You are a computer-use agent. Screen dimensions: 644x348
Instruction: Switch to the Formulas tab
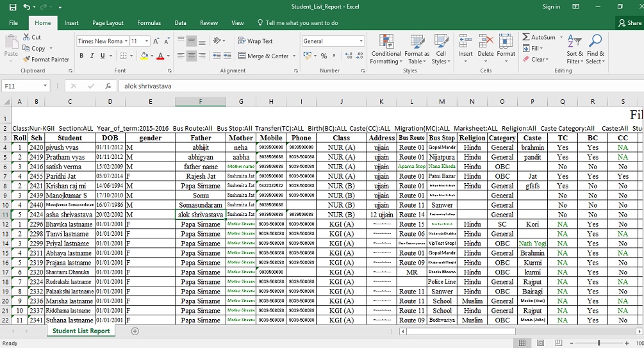click(x=148, y=23)
